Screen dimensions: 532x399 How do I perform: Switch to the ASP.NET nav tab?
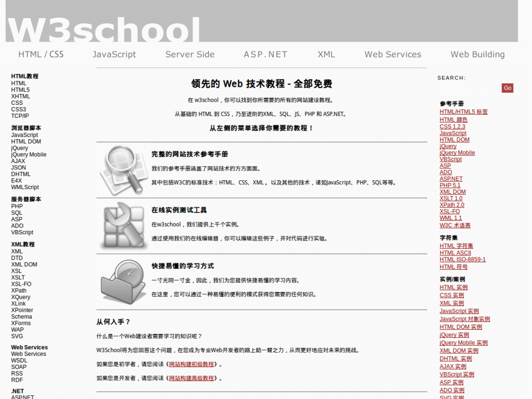tap(265, 54)
